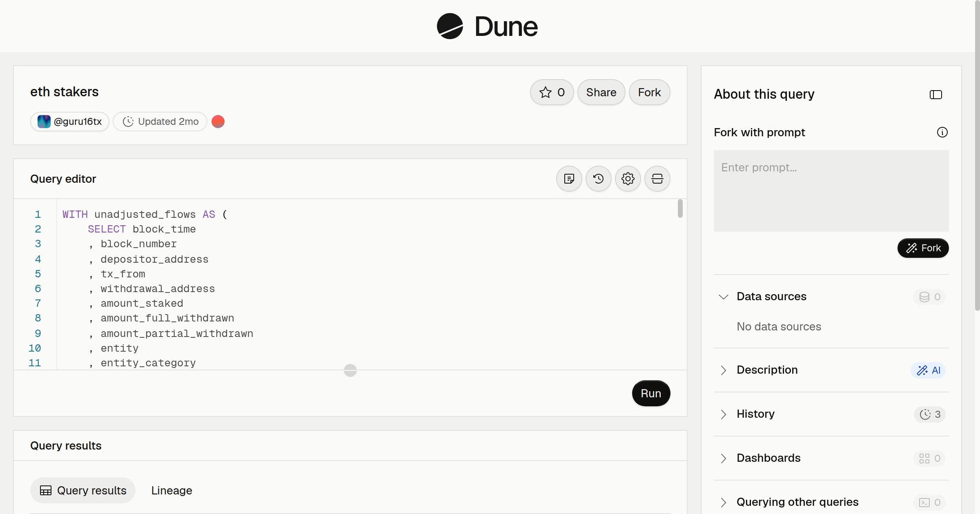Show Fork with prompt info
Screen dimensions: 980x514
click(x=942, y=132)
